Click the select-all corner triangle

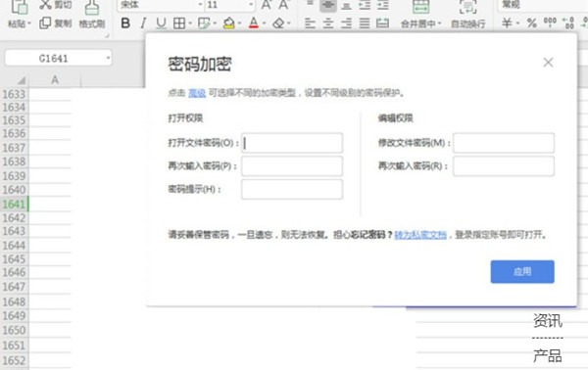coord(21,80)
